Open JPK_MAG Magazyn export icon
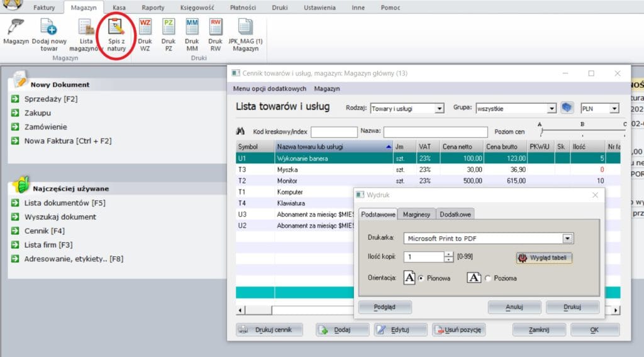 pyautogui.click(x=245, y=27)
